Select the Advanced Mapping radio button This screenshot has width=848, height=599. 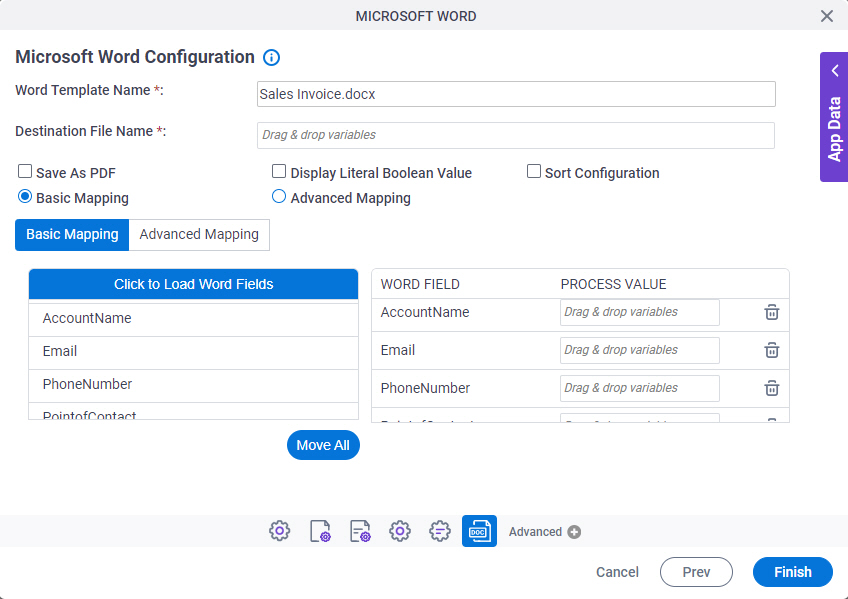[279, 196]
